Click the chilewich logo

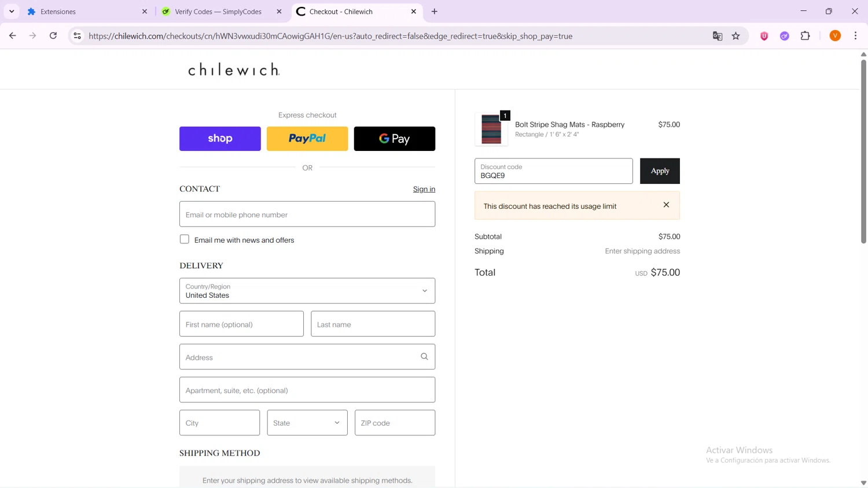point(234,70)
